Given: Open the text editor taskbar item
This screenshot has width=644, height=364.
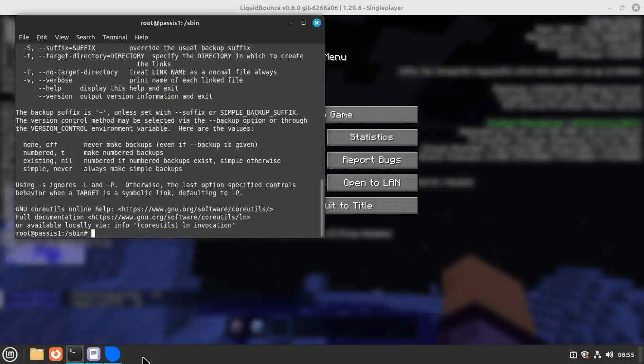Looking at the screenshot, I should (x=94, y=354).
